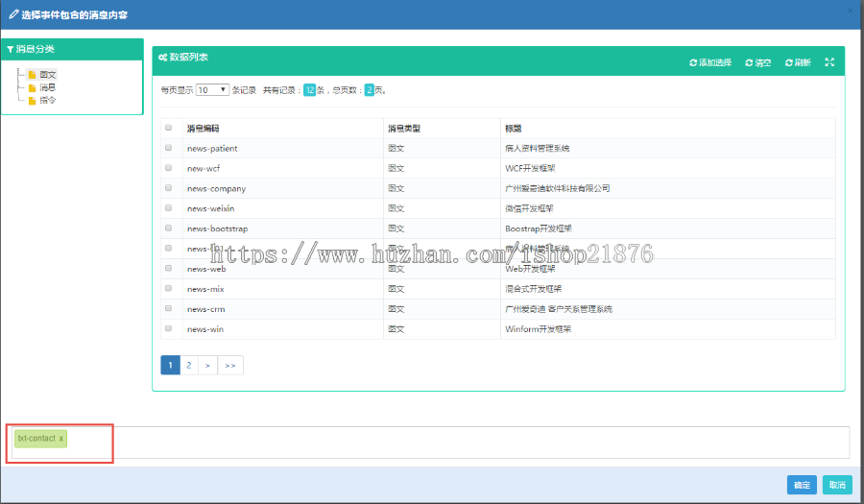Check the news-web row checkbox

tap(169, 268)
